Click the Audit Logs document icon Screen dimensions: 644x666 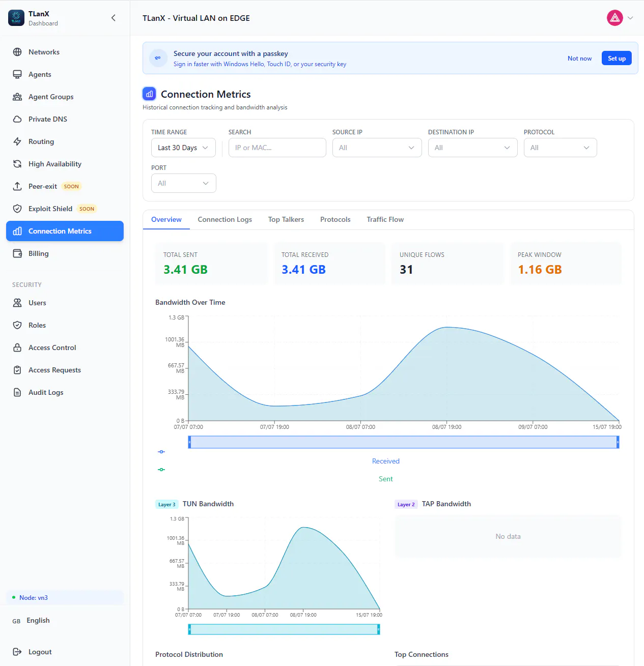[17, 392]
